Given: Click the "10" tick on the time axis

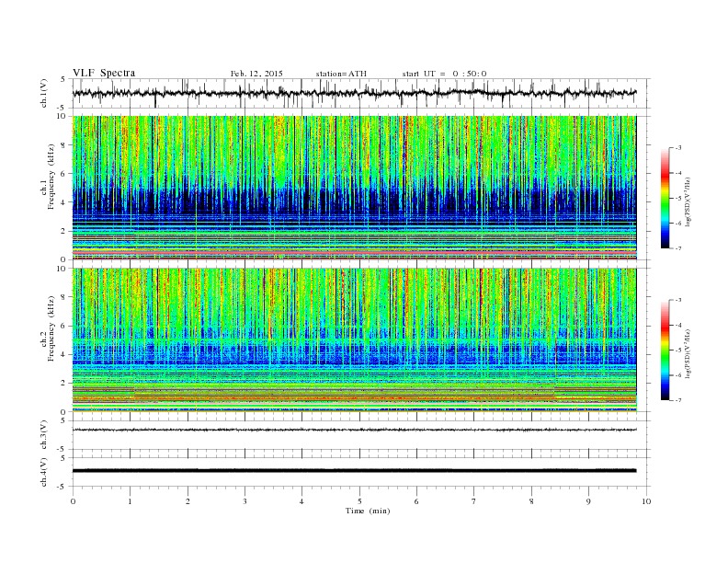Looking at the screenshot, I should 646,501.
